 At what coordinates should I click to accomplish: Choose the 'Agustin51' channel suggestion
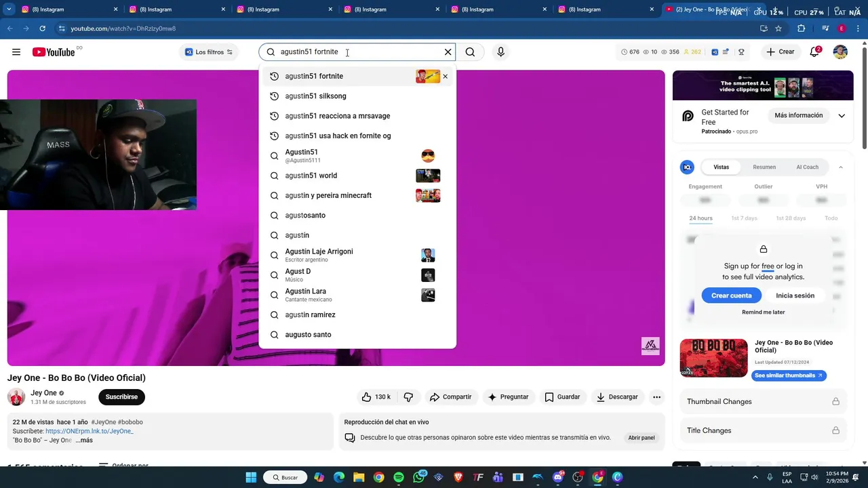357,156
